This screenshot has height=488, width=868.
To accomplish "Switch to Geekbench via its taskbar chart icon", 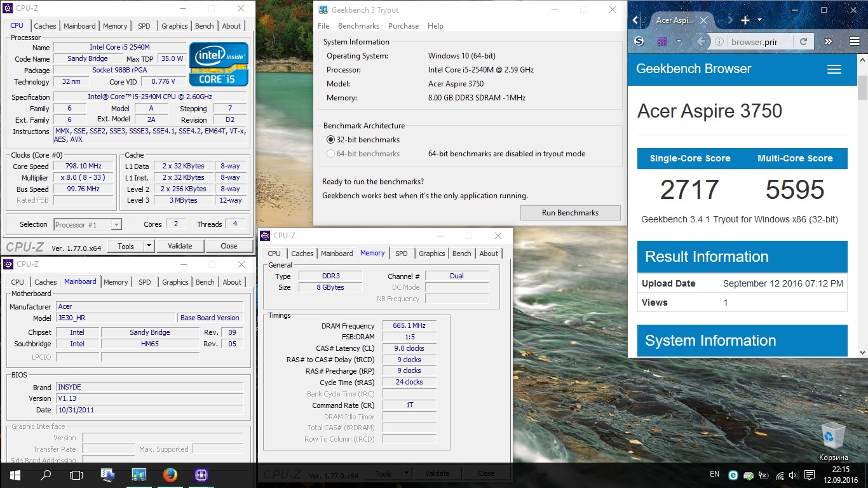I will point(139,475).
